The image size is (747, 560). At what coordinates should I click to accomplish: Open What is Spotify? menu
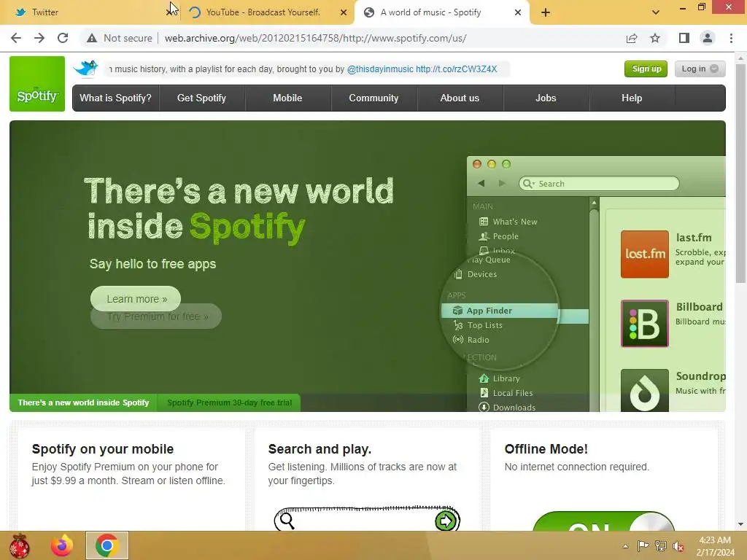[x=116, y=98]
